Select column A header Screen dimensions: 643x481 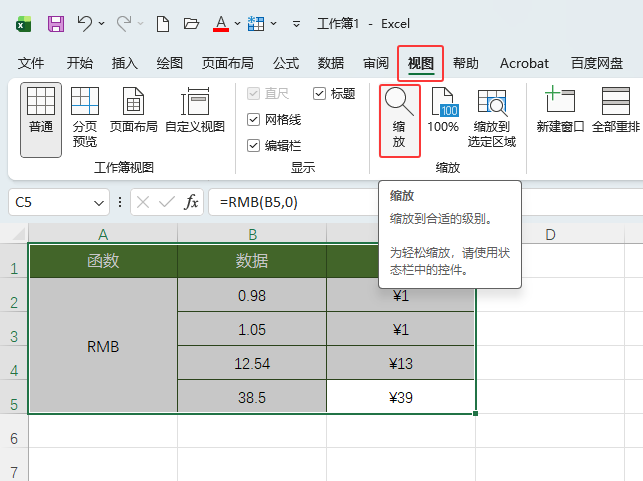click(x=103, y=234)
